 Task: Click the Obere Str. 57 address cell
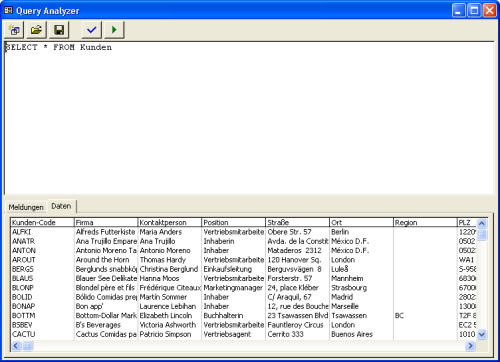pos(297,232)
